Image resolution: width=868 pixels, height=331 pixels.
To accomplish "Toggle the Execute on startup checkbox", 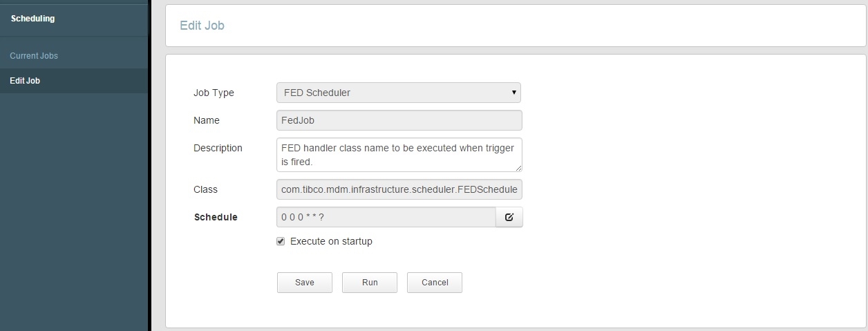I will click(x=281, y=241).
